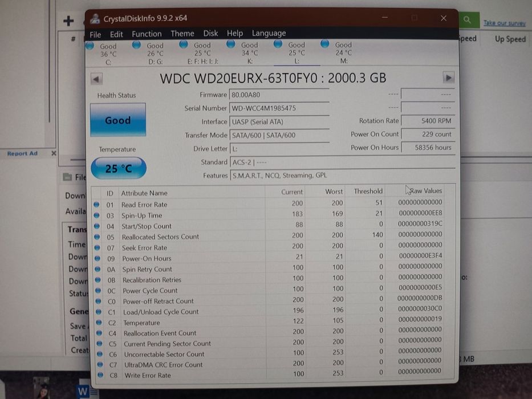Select the Read Error Rate attribute name
The width and height of the screenshot is (532, 399).
144,205
